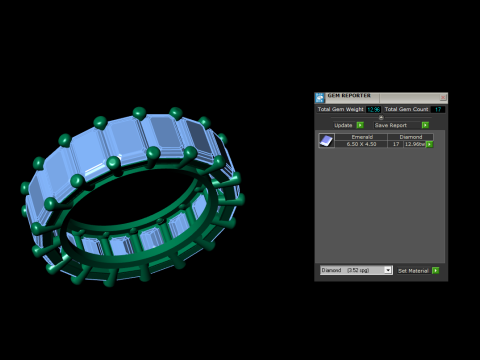This screenshot has width=480, height=360.
Task: Open the Diamond material dropdown
Action: click(388, 270)
